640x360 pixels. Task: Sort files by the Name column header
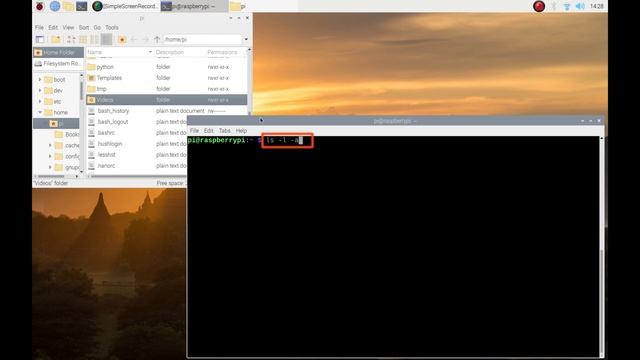click(x=119, y=52)
